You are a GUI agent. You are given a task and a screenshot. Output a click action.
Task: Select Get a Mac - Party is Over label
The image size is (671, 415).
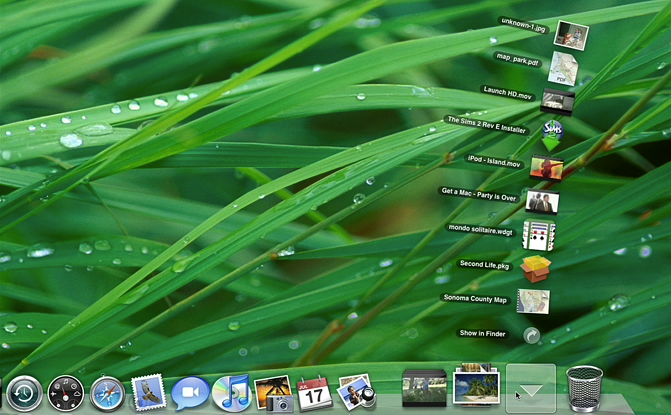click(479, 195)
